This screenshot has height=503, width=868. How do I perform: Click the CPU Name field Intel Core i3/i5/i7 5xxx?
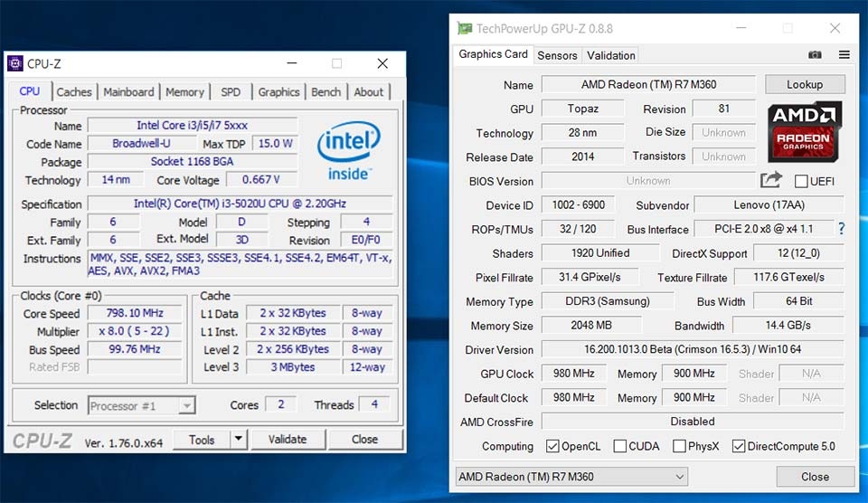coord(193,126)
